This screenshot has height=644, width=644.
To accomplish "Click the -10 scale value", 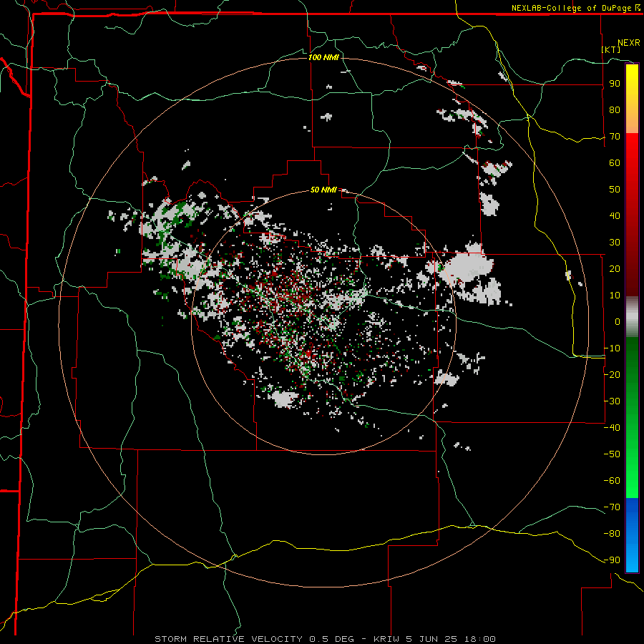I will 612,348.
